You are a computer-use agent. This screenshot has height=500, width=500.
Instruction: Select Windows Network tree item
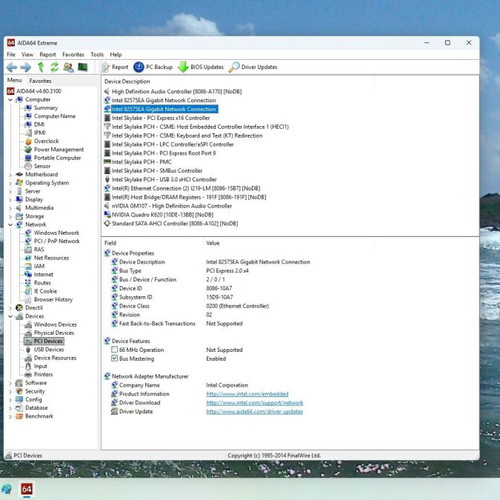pos(56,233)
